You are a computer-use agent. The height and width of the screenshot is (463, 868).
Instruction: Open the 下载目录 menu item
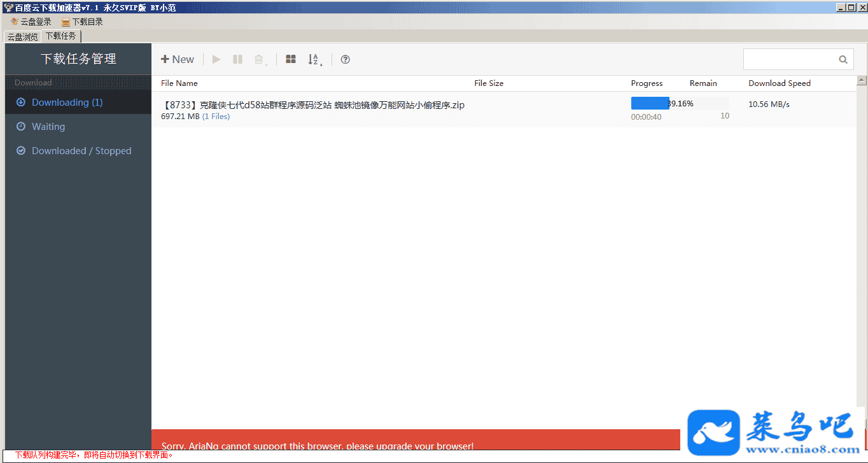tap(83, 22)
